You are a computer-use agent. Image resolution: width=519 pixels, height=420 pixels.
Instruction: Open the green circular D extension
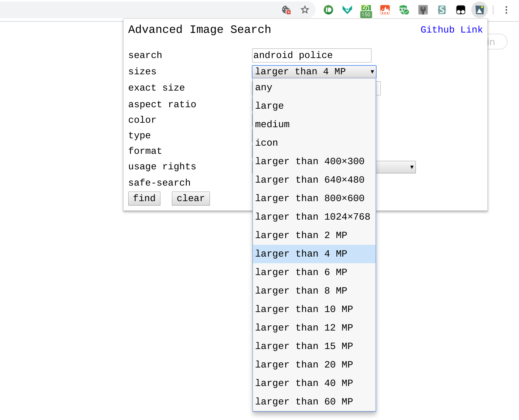328,10
